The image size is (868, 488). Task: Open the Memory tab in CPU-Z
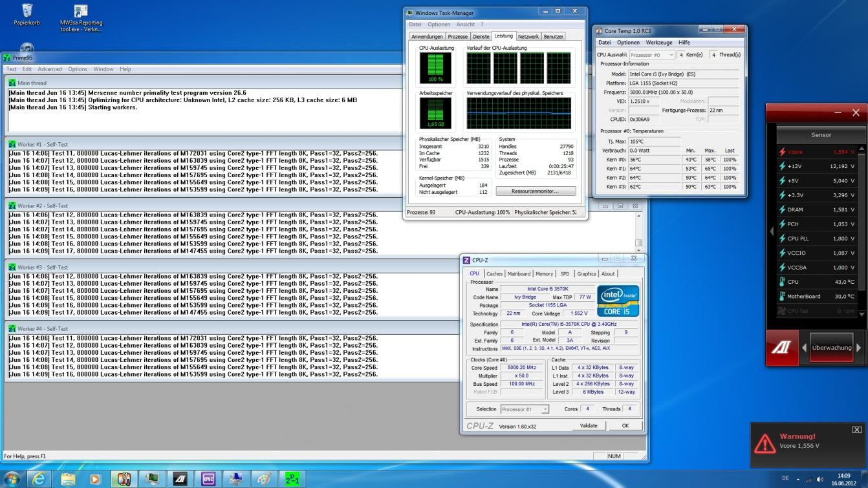coord(544,274)
